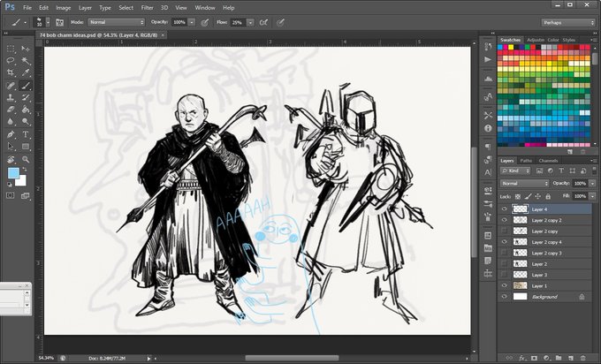Change the screen mode
Viewport: 601px width, 364px height.
26,195
